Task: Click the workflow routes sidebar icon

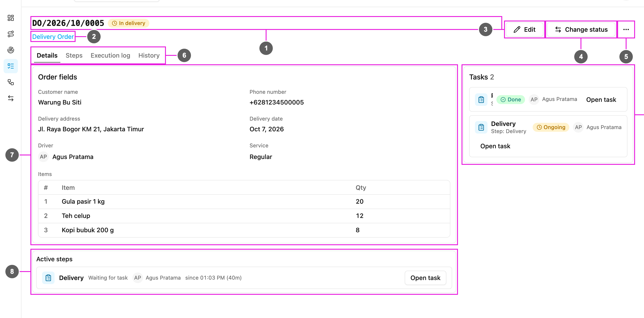Action: tap(11, 34)
